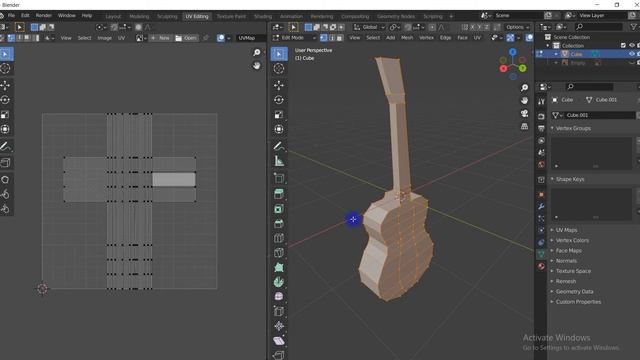Select the Rotate tool in the 3D viewport toolbar
The width and height of the screenshot is (640, 360).
[279, 100]
